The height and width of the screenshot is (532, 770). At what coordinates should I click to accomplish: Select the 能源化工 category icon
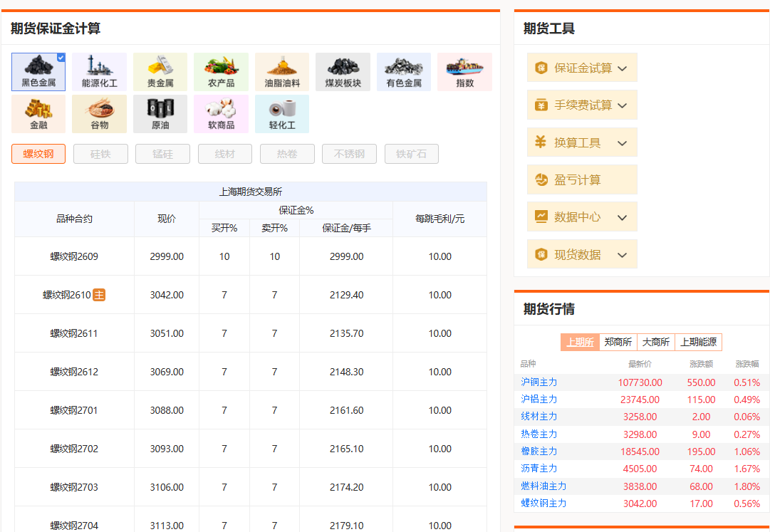[x=99, y=72]
